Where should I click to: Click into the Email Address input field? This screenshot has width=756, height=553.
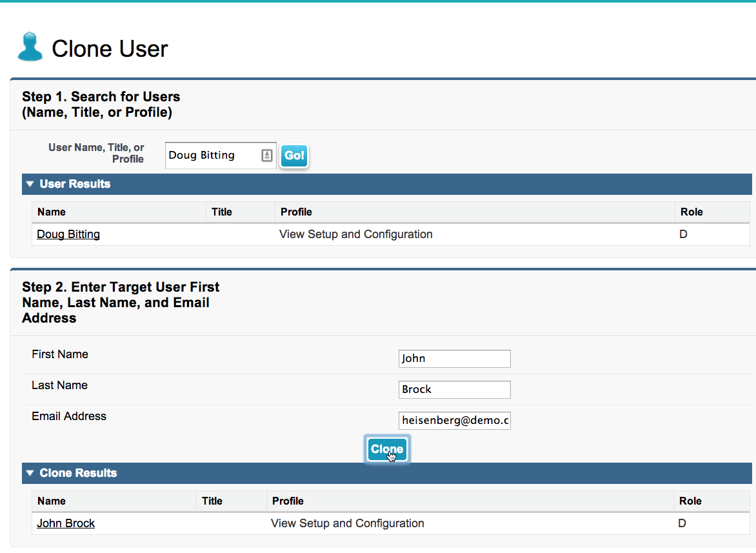[454, 421]
